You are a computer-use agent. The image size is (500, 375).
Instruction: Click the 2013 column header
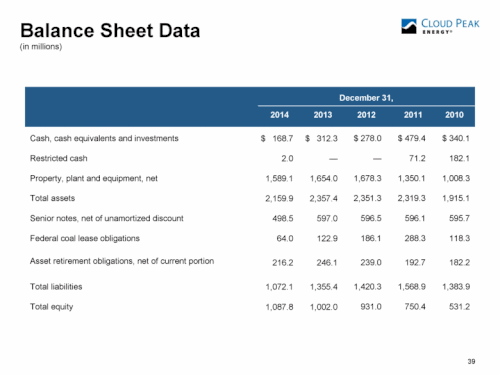point(323,115)
